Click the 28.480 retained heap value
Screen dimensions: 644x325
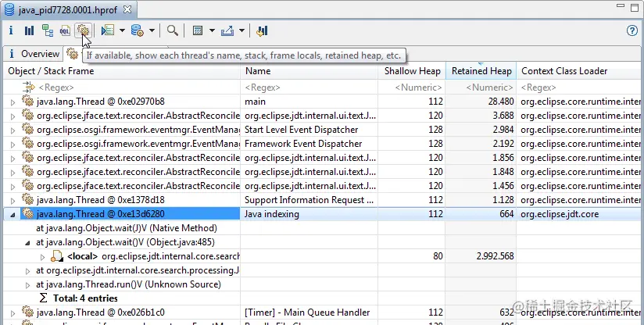point(501,102)
